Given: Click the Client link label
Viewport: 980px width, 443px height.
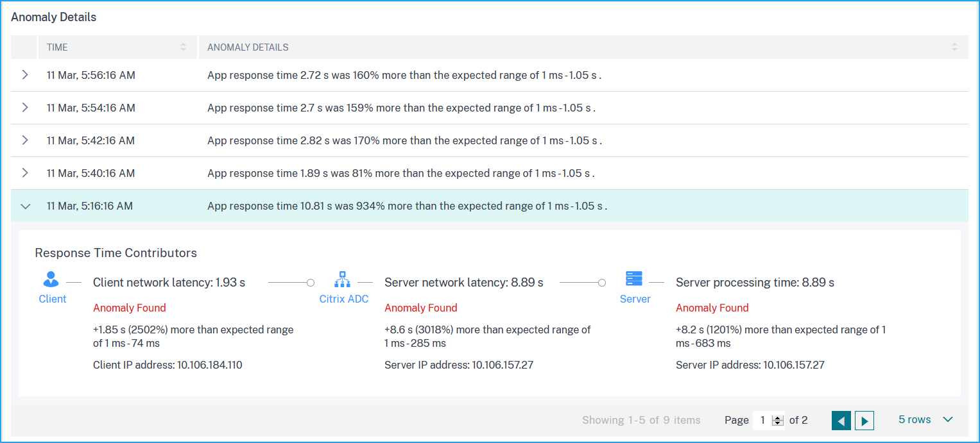Looking at the screenshot, I should tap(53, 299).
